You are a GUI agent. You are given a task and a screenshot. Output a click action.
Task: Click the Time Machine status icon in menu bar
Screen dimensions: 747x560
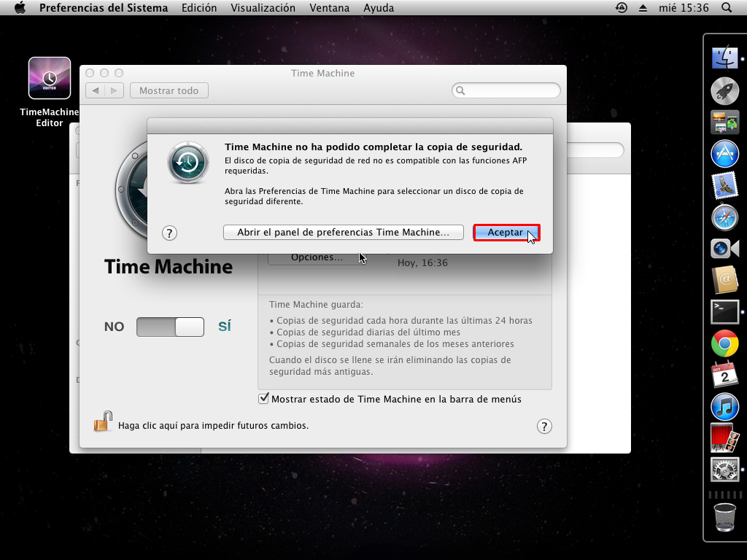click(x=622, y=7)
